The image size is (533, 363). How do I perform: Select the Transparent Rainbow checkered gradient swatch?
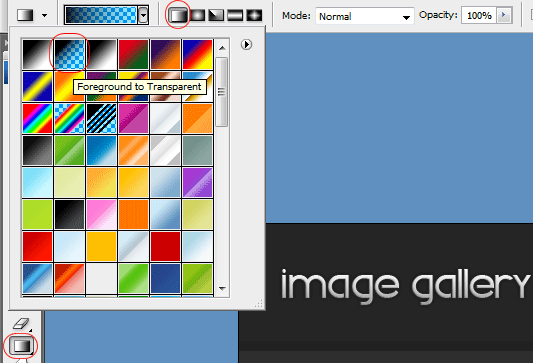point(69,118)
